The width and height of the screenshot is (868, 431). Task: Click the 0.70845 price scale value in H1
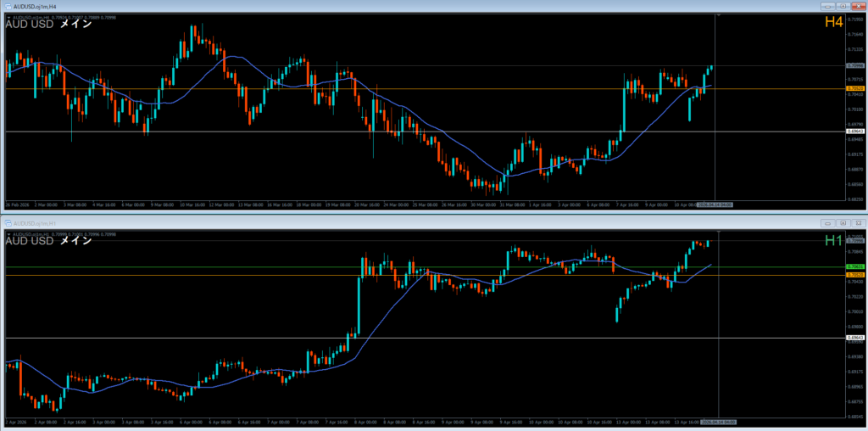coord(856,251)
